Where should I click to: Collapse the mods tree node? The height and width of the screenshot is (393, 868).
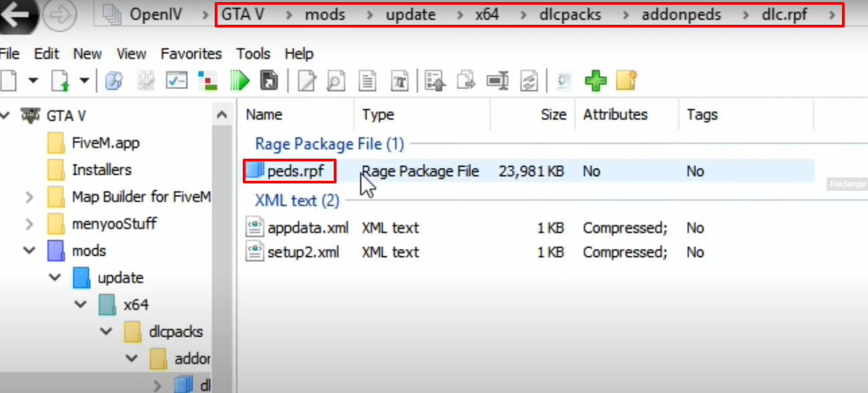point(29,250)
